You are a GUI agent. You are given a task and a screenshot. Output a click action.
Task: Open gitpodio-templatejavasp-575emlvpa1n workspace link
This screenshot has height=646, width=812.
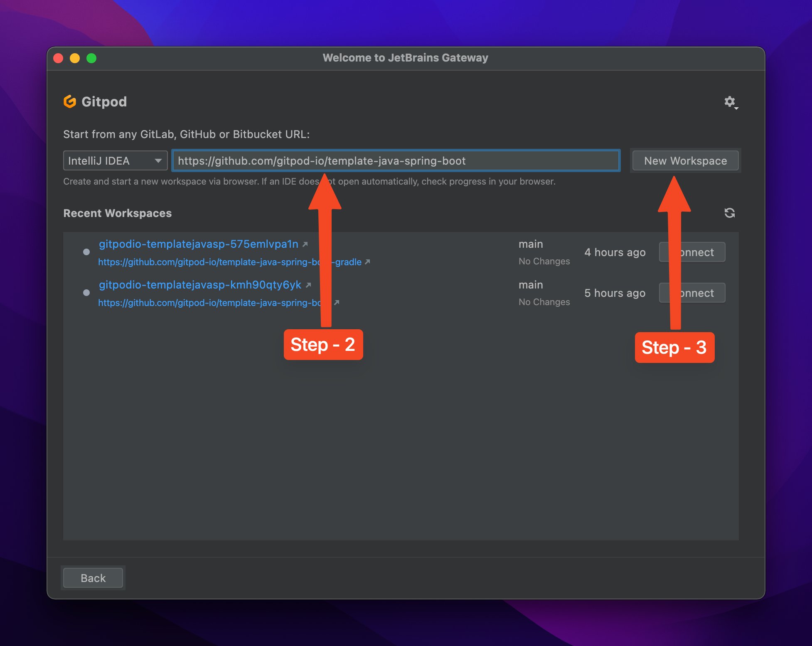coord(199,244)
